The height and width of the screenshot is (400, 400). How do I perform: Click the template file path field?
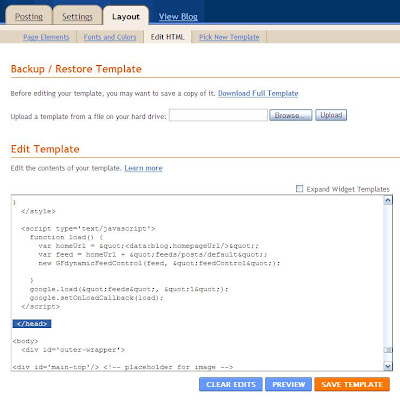(x=218, y=115)
